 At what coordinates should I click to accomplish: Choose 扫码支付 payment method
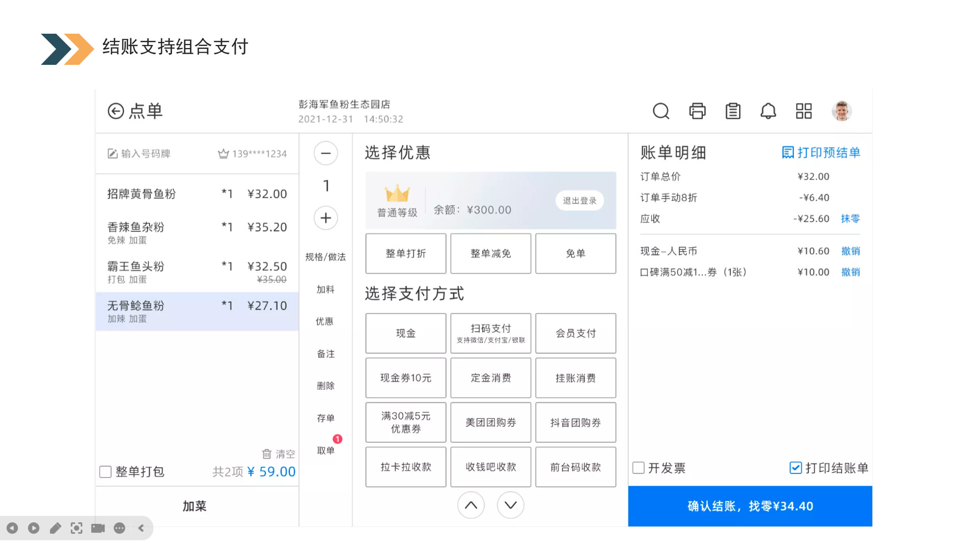[491, 333]
